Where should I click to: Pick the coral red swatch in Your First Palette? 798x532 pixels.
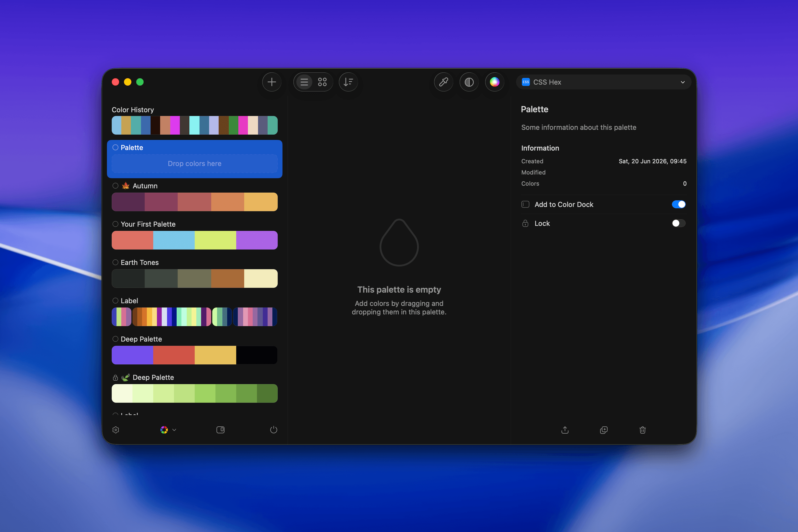[x=132, y=240]
